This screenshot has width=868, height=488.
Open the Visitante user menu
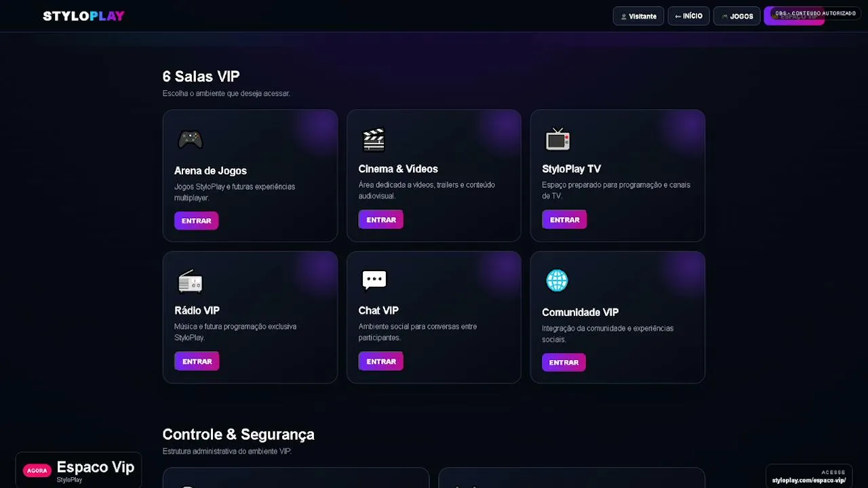638,16
